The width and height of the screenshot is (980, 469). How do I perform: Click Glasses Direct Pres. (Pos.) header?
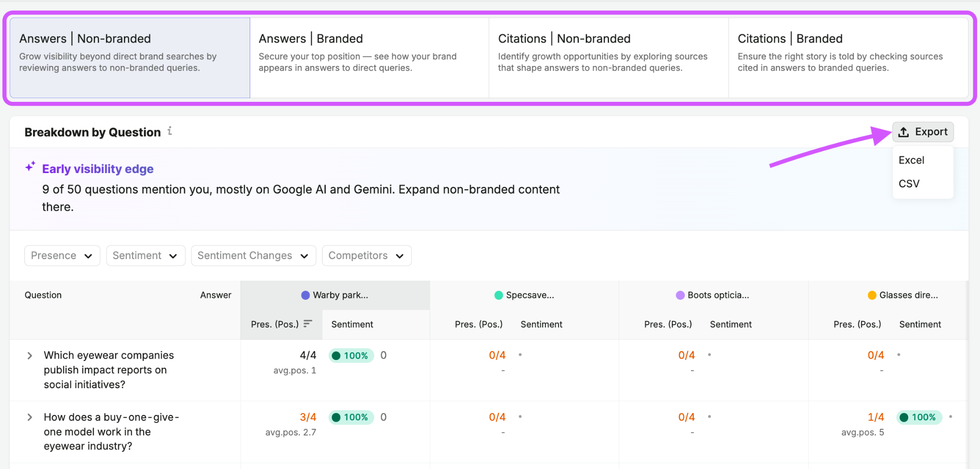(857, 325)
